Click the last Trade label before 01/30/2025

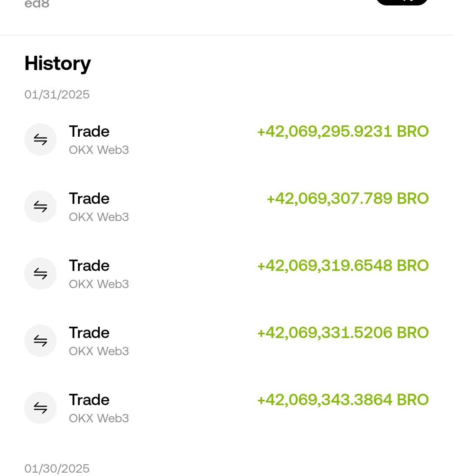[x=89, y=400]
